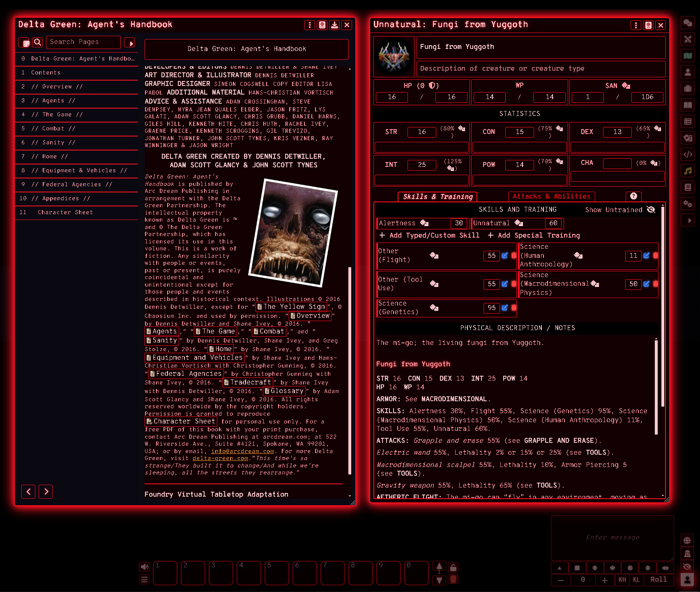Viewport: 700px width, 592px height.
Task: Go to previous journal page arrow
Action: tap(28, 491)
